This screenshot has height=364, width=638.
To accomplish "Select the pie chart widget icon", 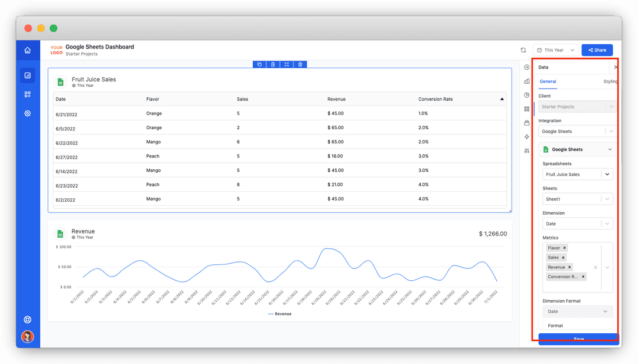I will point(526,95).
